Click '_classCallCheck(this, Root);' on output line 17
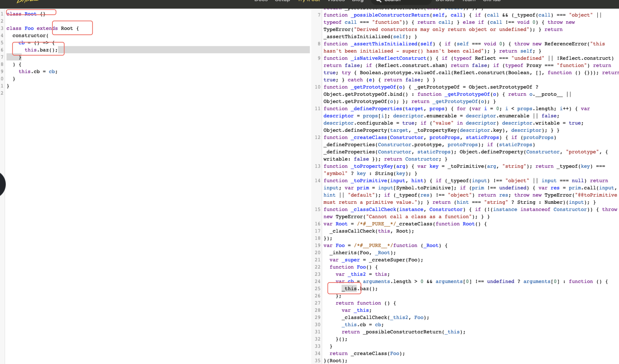Screen dimensions: 619x364 point(372,231)
